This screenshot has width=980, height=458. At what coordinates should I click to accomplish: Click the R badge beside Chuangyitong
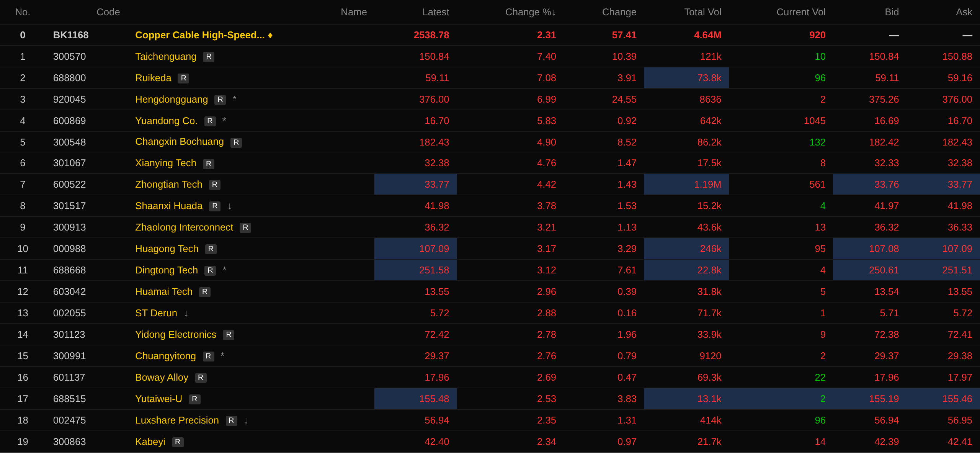pos(208,356)
